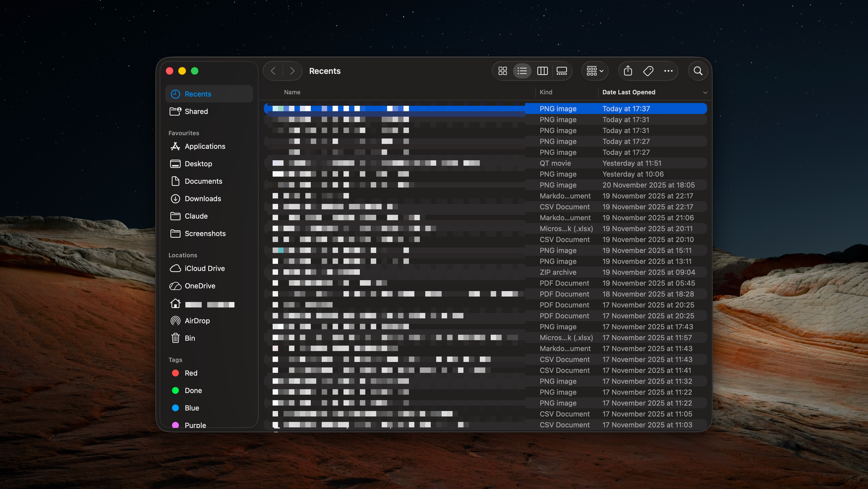
Task: Open the Downloads folder in sidebar
Action: tap(202, 199)
